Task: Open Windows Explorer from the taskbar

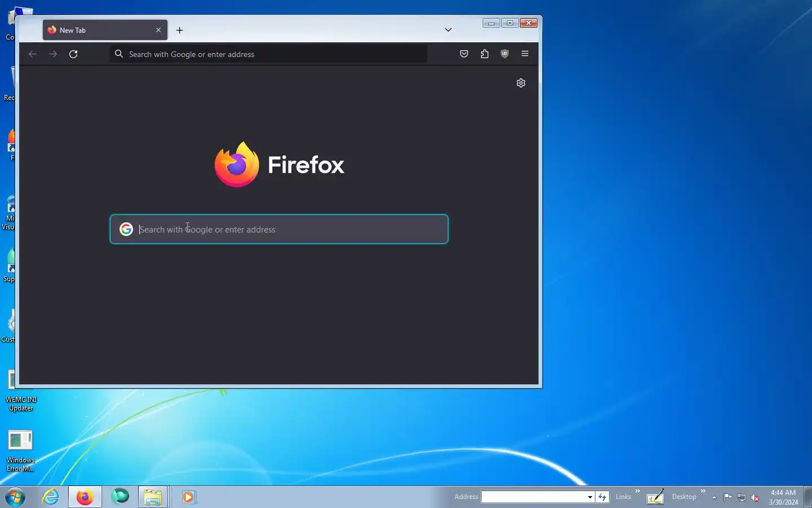Action: (x=153, y=497)
